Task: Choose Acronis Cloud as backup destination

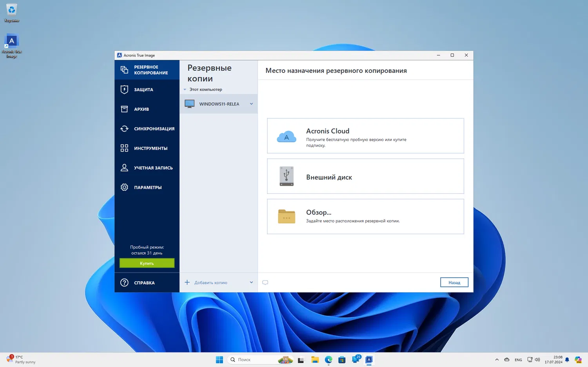Action: pyautogui.click(x=365, y=136)
